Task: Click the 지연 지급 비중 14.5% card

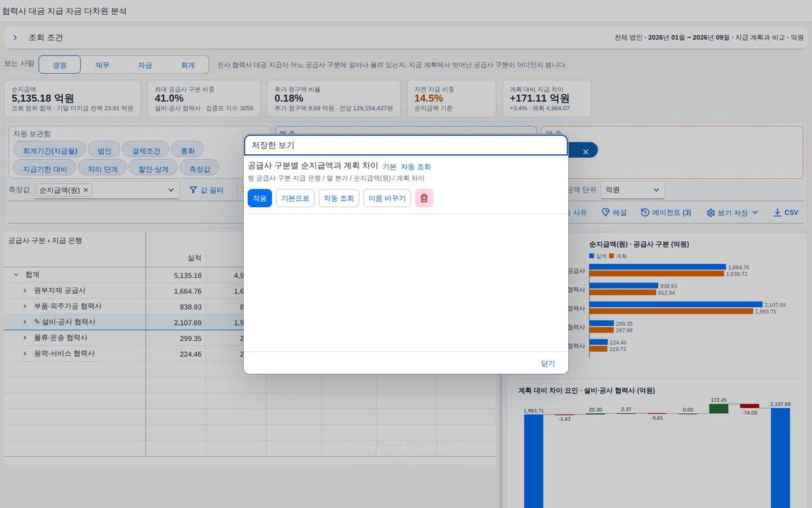Action: click(451, 98)
